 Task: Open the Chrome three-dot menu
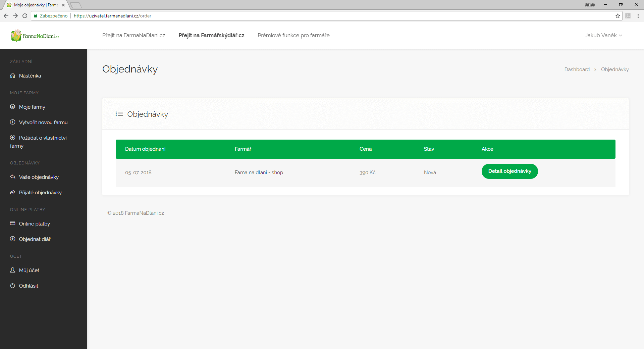click(x=638, y=16)
